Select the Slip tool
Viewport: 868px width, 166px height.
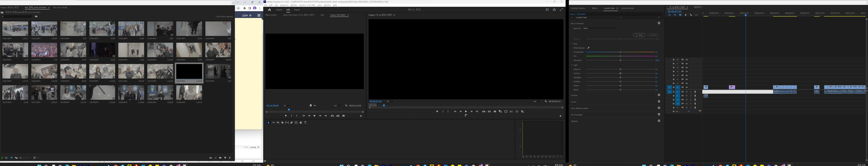(287, 123)
